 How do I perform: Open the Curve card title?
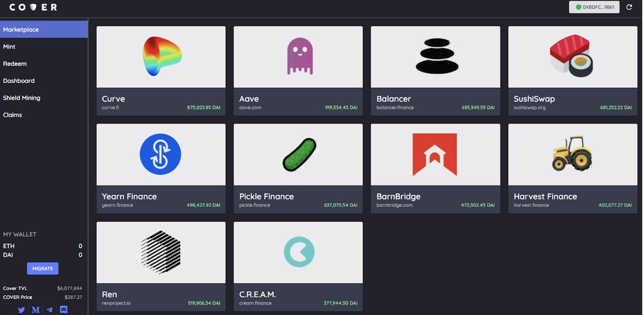coord(114,99)
